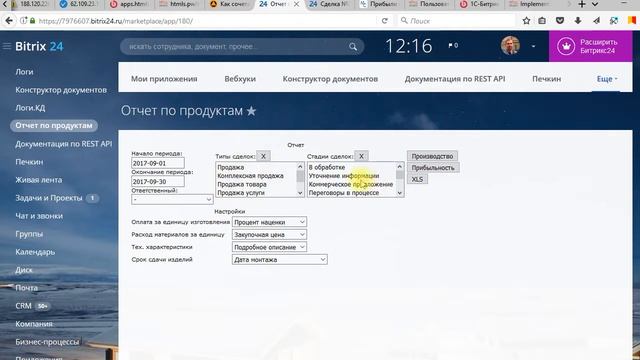Click the Производство button
This screenshot has height=360, width=640.
432,156
